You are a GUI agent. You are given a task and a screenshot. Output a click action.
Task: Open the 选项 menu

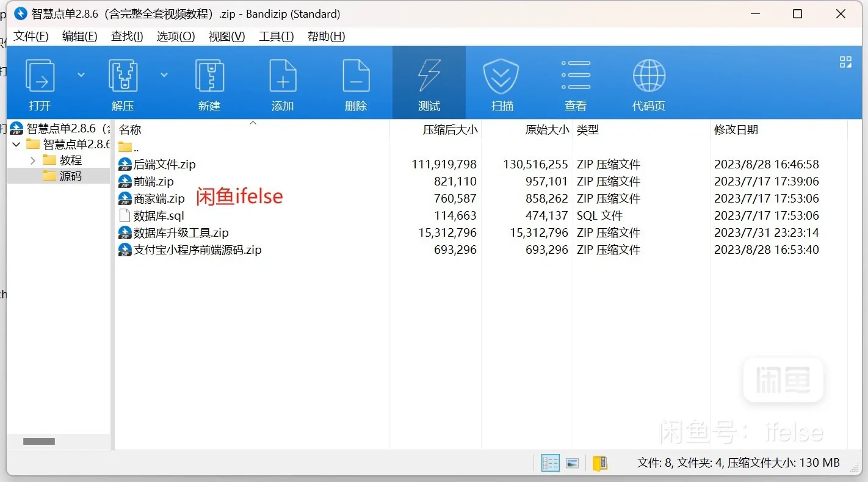(x=175, y=36)
